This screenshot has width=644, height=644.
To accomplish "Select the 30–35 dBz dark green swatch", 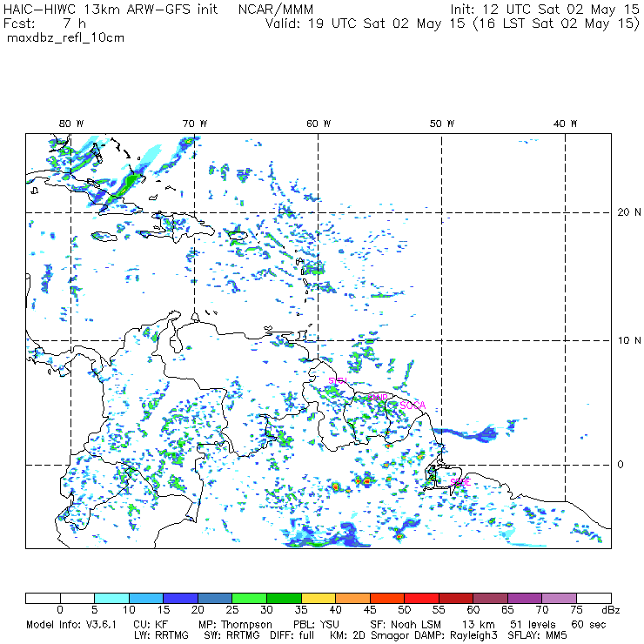I will [x=284, y=598].
